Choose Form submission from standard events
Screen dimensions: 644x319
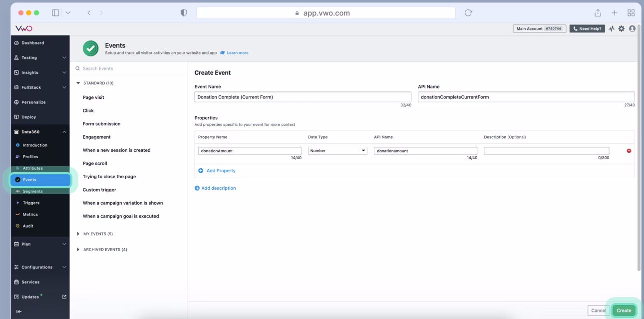click(x=101, y=123)
